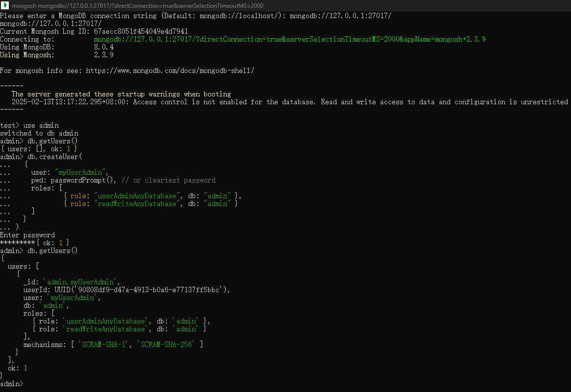Select the yellow startup warnings heading
This screenshot has height=392, width=571.
click(121, 94)
